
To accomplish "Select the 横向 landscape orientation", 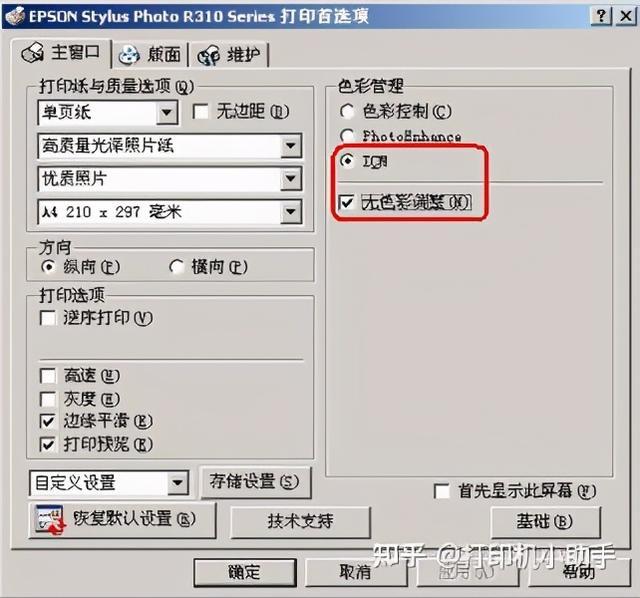I will point(176,267).
